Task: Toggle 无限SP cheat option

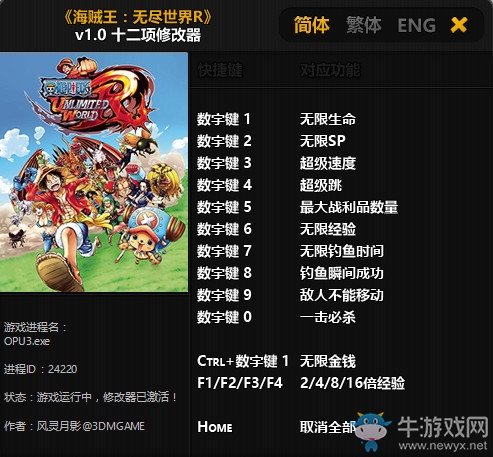Action: point(322,141)
